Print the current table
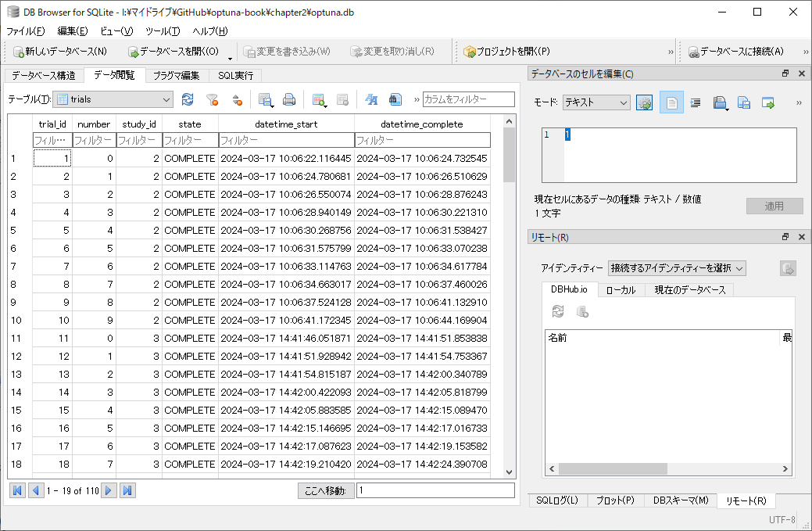812x531 pixels. coord(288,100)
